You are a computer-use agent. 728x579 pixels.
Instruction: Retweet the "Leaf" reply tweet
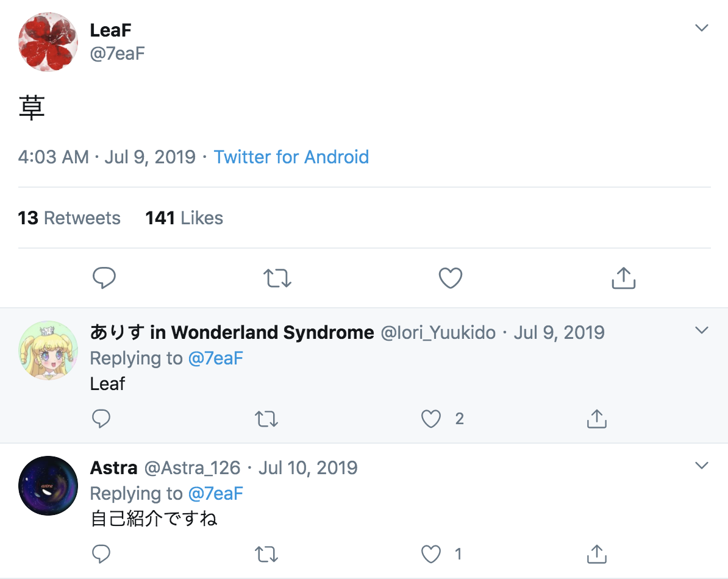coord(266,419)
